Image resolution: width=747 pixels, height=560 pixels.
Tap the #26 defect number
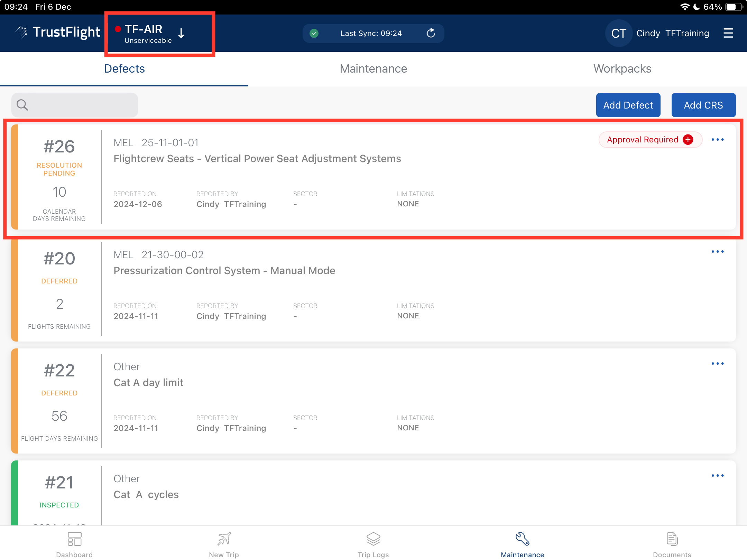click(59, 147)
